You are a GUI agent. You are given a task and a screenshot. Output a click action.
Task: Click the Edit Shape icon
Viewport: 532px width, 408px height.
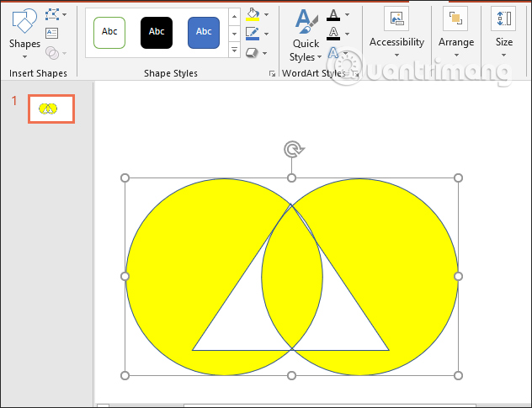52,14
